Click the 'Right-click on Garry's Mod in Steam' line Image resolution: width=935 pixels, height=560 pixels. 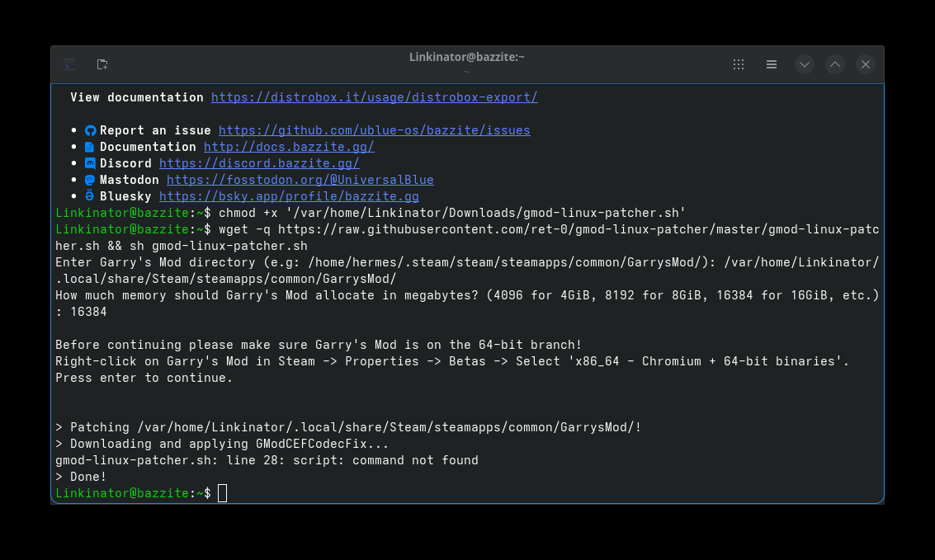(x=452, y=361)
